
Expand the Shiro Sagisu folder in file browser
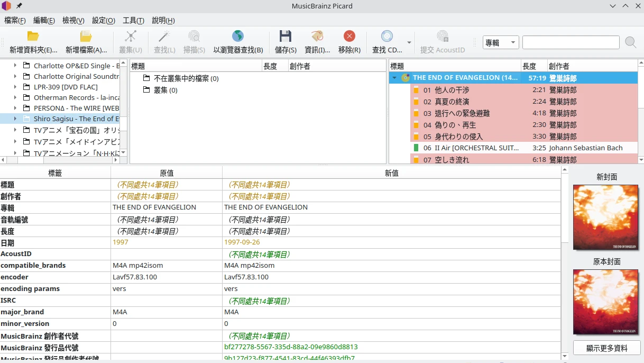15,119
